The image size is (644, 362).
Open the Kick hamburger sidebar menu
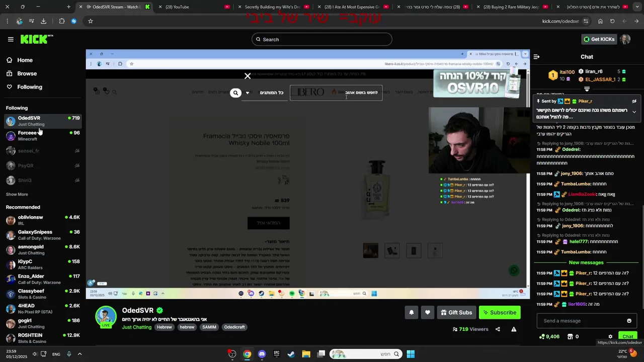11,39
